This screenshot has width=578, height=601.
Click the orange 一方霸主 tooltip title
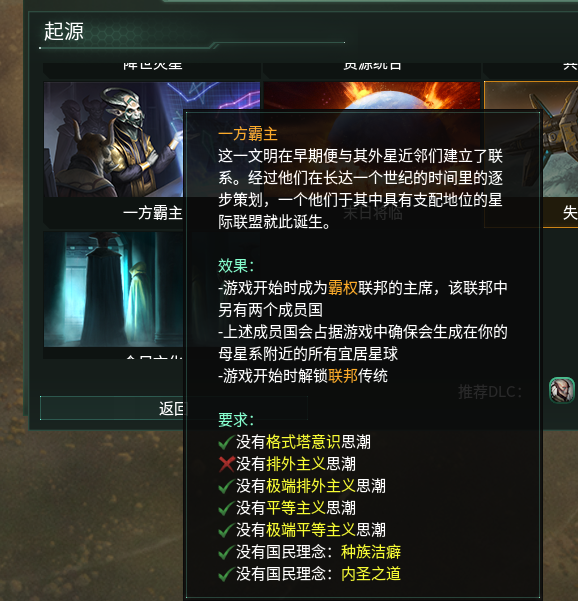coord(248,134)
